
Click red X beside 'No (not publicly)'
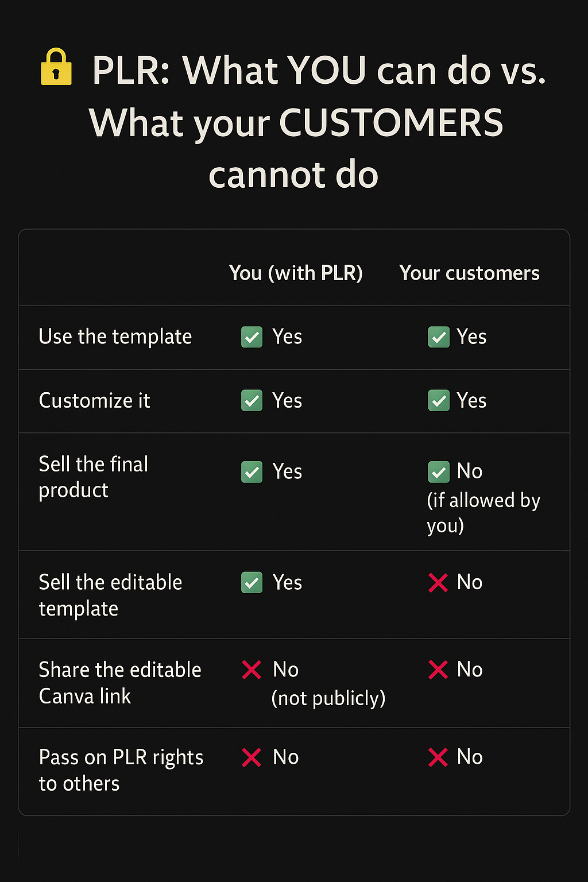[252, 670]
